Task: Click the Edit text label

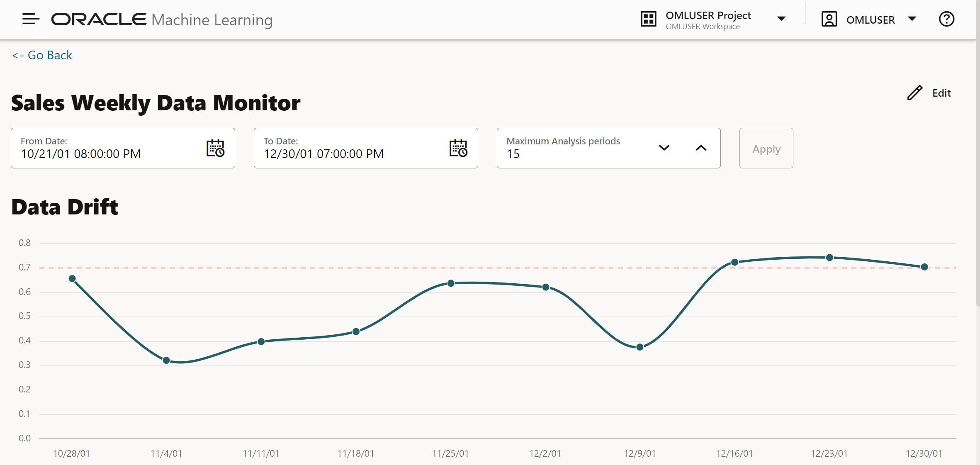Action: 941,93
